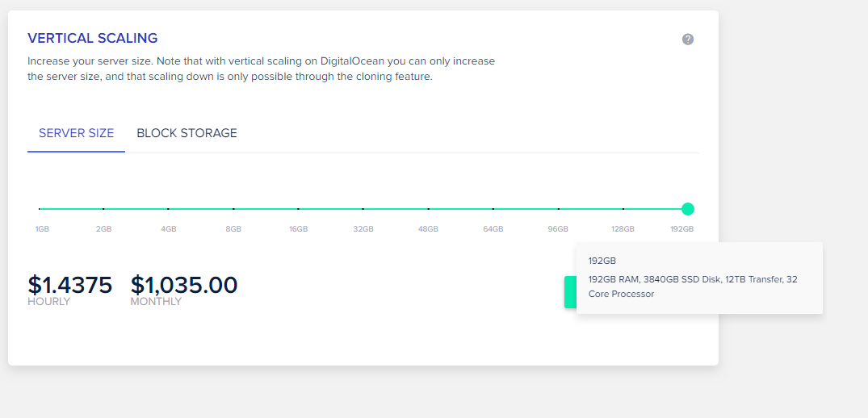
Task: Select the 64GB server size tick
Action: [493, 209]
